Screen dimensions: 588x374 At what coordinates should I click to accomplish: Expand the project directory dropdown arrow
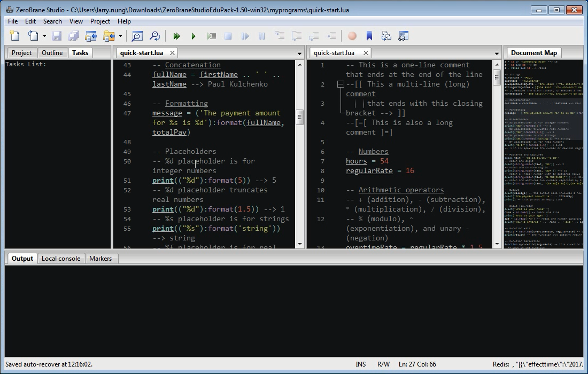(x=120, y=36)
